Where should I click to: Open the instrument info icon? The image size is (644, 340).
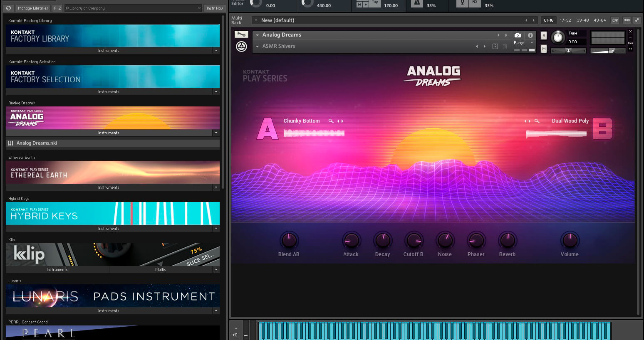530,35
